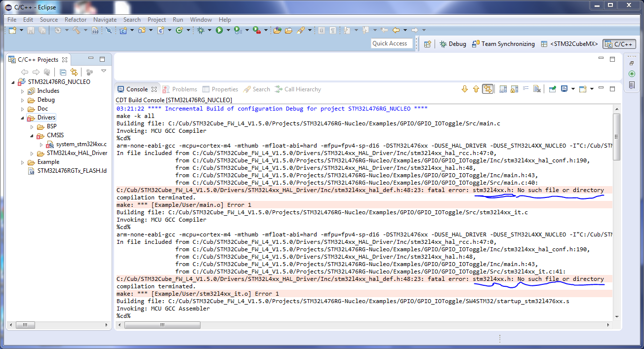This screenshot has height=349, width=644.
Task: Open the Project menu
Action: pos(157,20)
